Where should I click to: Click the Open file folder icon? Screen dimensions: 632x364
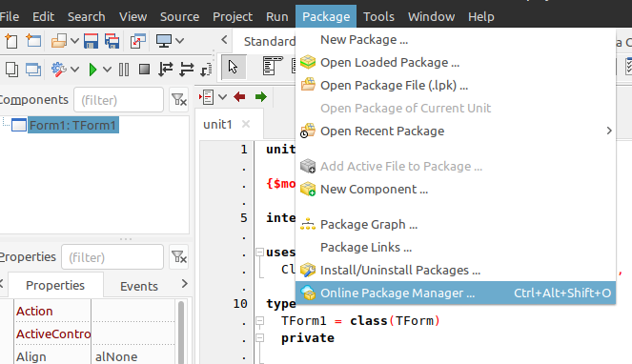59,41
